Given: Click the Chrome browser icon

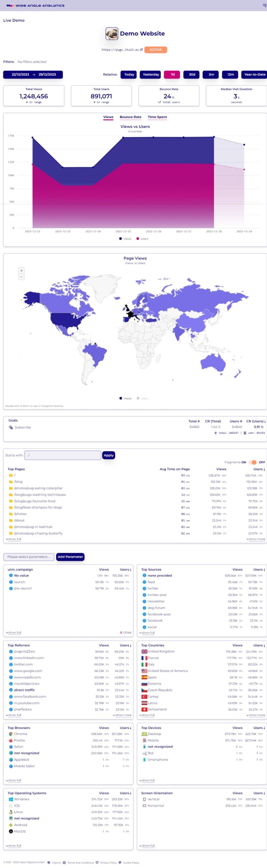Looking at the screenshot, I should pos(11,734).
